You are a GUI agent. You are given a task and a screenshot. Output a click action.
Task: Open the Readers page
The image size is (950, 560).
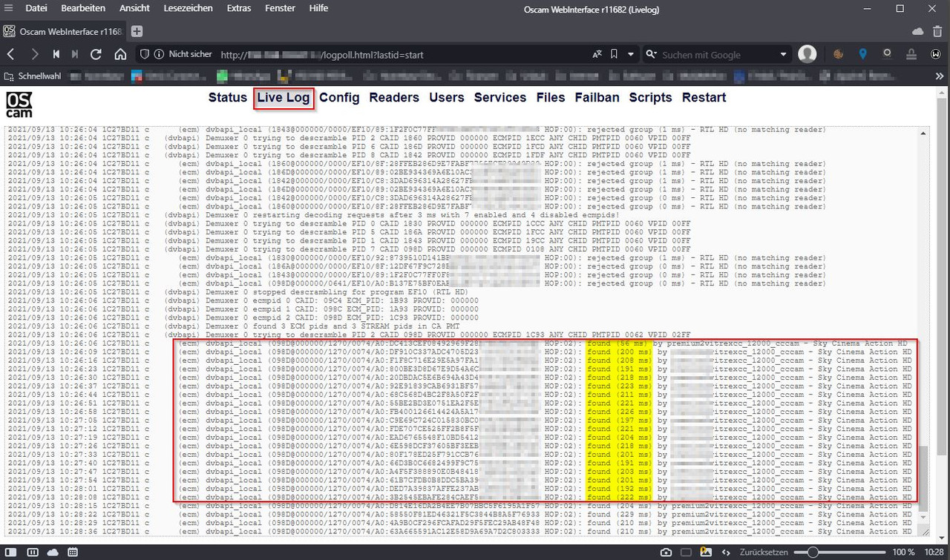tap(394, 97)
